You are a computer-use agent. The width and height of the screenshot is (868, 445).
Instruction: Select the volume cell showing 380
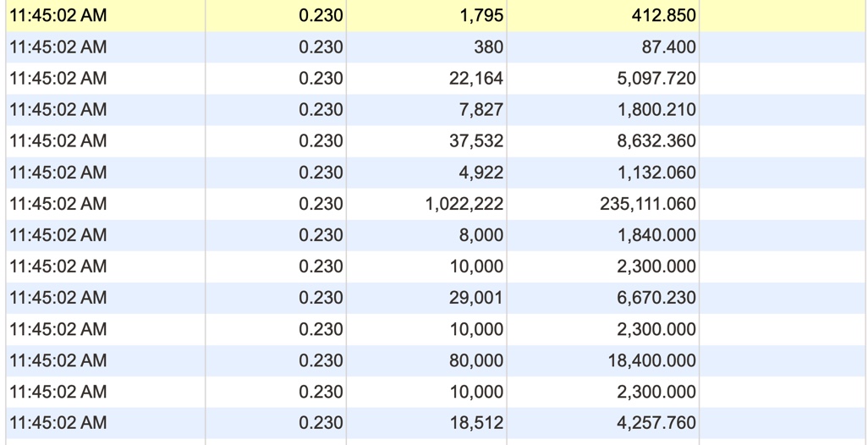(x=488, y=47)
